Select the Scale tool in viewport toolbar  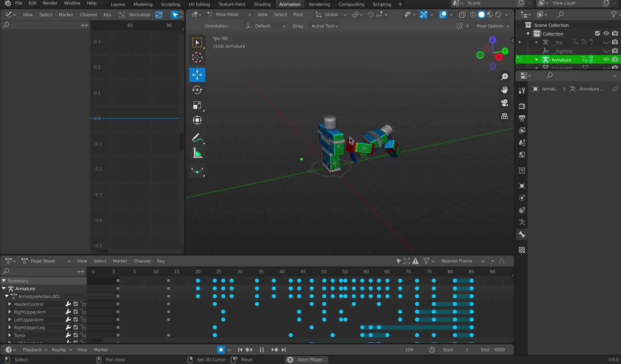click(197, 105)
